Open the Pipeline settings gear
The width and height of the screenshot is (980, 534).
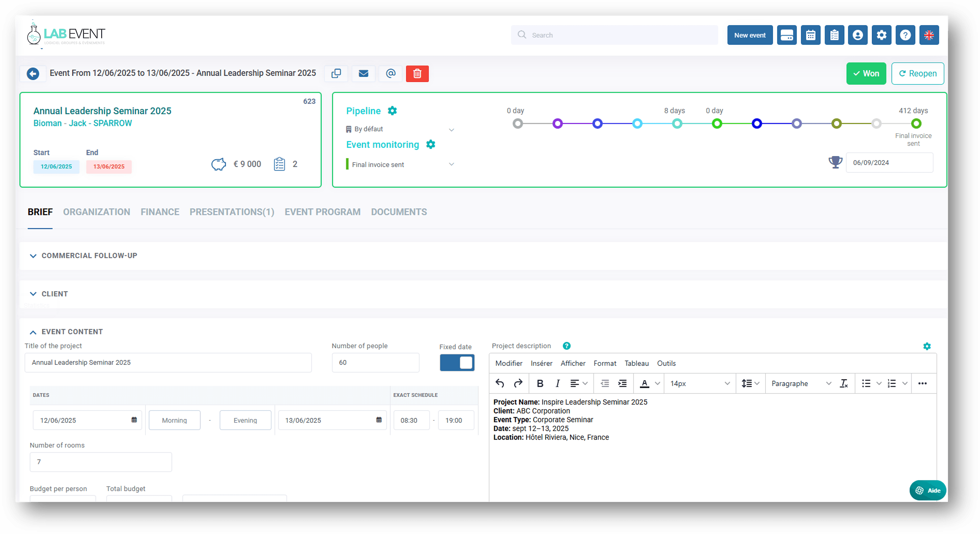coord(392,111)
